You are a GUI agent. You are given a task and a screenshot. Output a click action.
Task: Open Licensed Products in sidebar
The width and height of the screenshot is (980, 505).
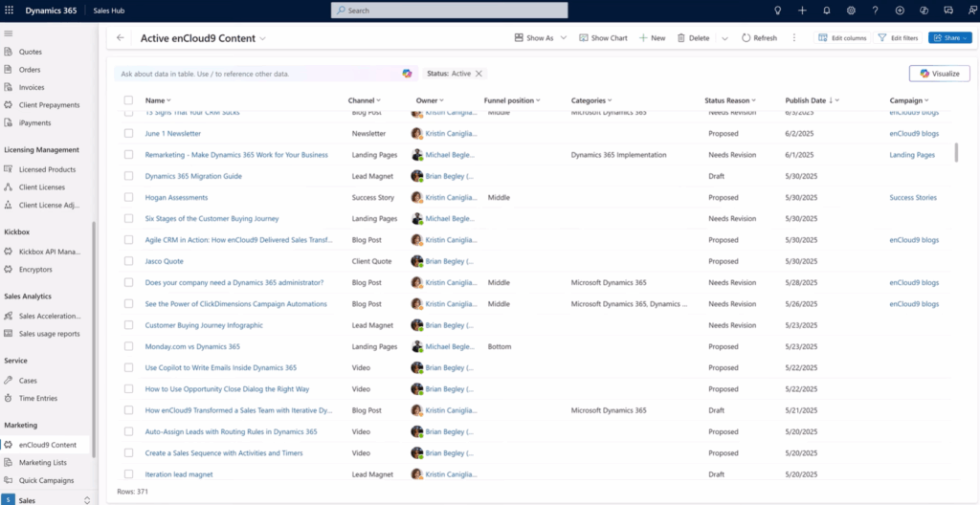[x=47, y=169]
